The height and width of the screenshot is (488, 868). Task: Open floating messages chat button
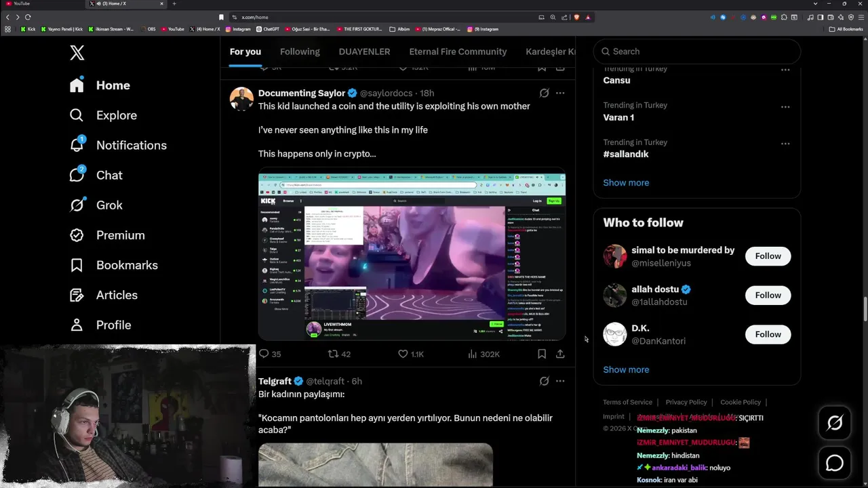pyautogui.click(x=835, y=463)
